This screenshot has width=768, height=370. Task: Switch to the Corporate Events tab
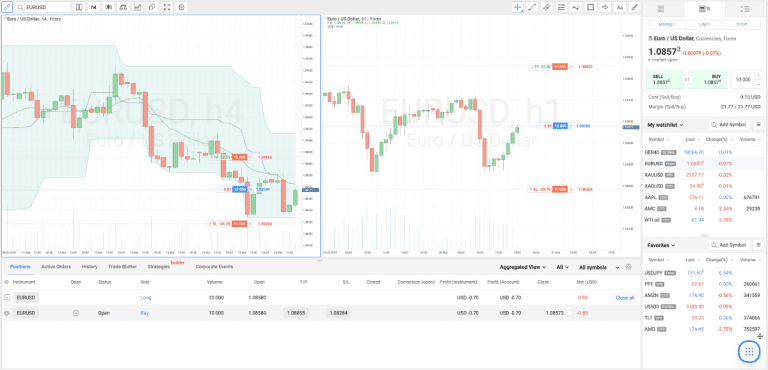pyautogui.click(x=214, y=267)
